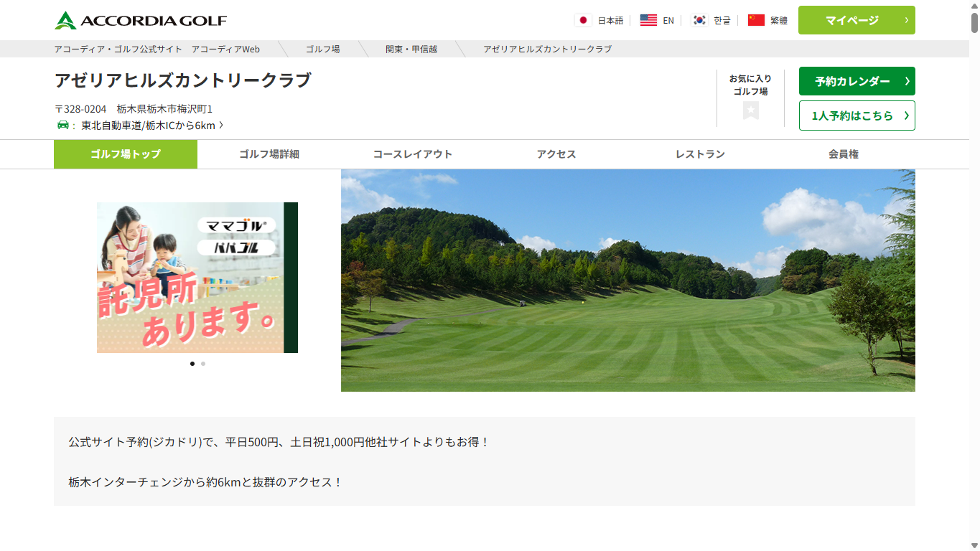Go to the ゴルフ場 breadcrumb link

[323, 49]
